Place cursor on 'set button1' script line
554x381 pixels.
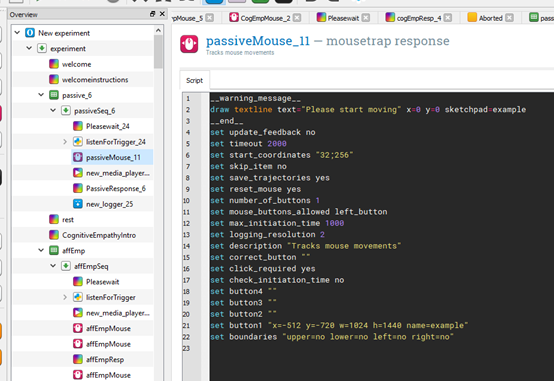339,325
